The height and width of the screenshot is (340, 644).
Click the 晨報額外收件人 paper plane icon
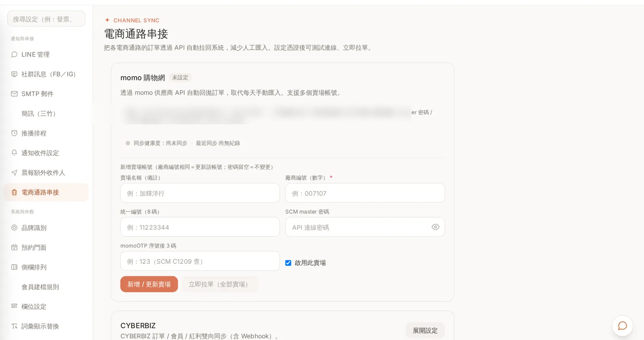click(14, 173)
